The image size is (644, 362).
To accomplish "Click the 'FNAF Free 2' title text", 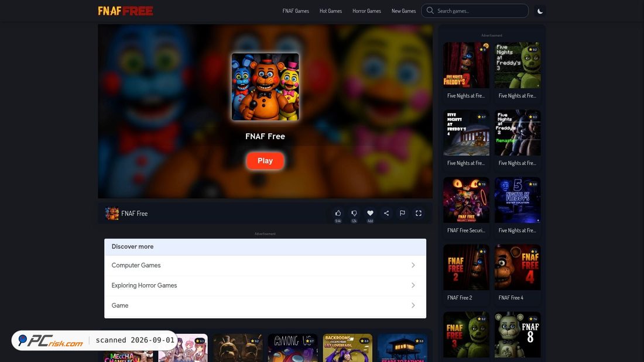I will [460, 298].
